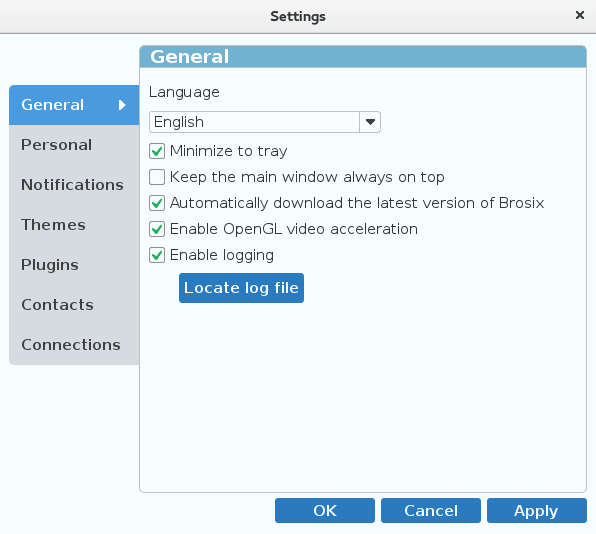Image resolution: width=596 pixels, height=534 pixels.
Task: Discard changes with the Cancel button
Action: pos(431,510)
